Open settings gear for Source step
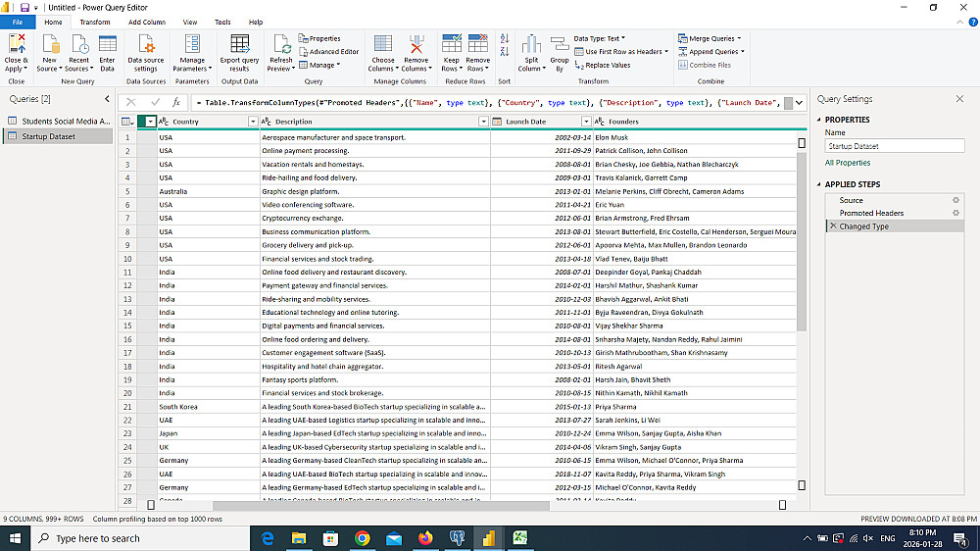 (x=955, y=200)
